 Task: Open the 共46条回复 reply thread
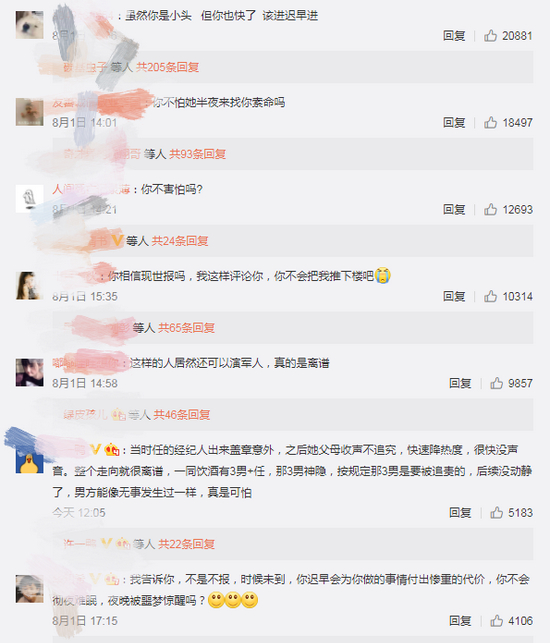pos(182,415)
